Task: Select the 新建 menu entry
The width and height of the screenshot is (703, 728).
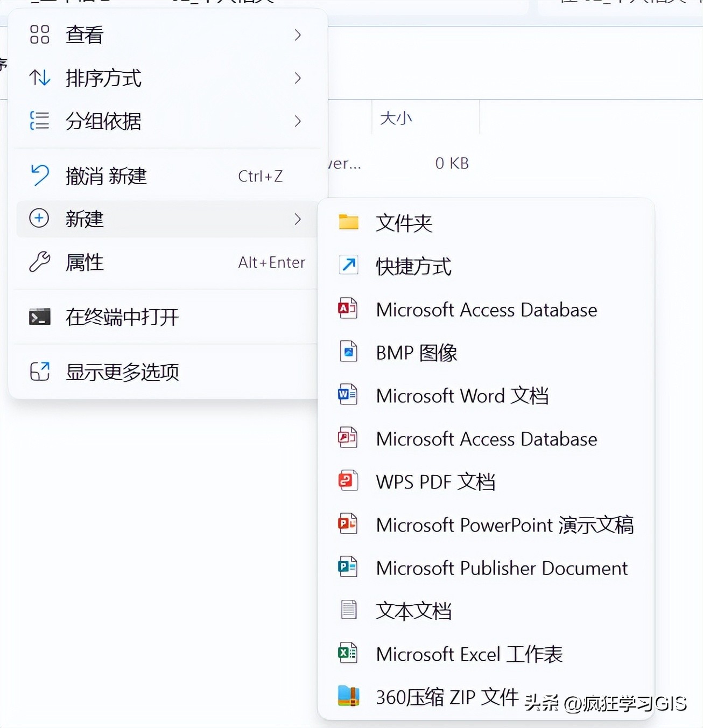Action: (168, 219)
